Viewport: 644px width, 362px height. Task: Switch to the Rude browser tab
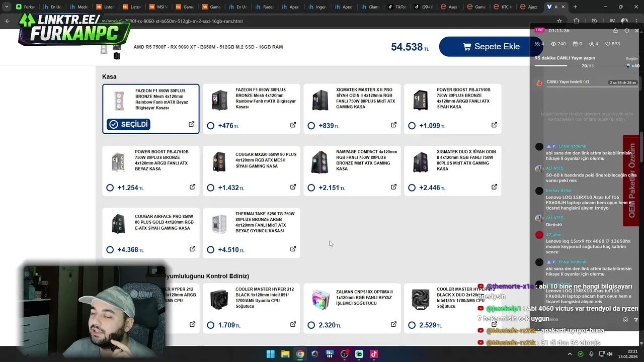pos(264,7)
